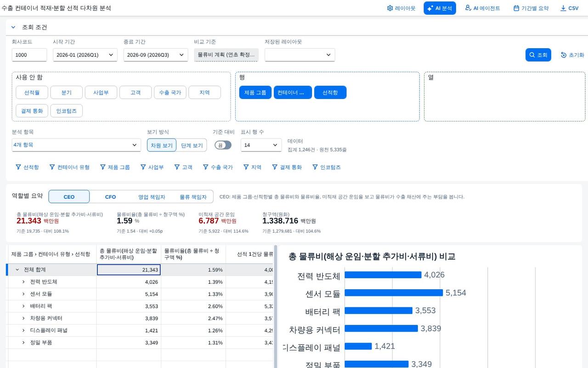Image resolution: width=588 pixels, height=368 pixels.
Task: Click the 선적월 dimension chip
Action: 32,92
